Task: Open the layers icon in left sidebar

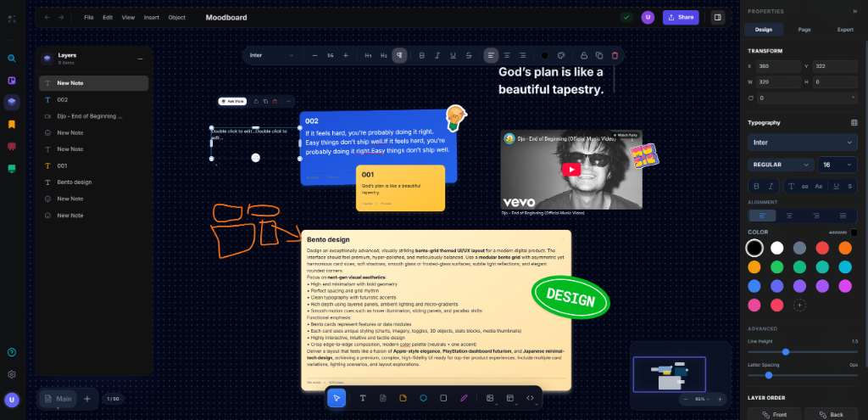Action: (x=12, y=102)
